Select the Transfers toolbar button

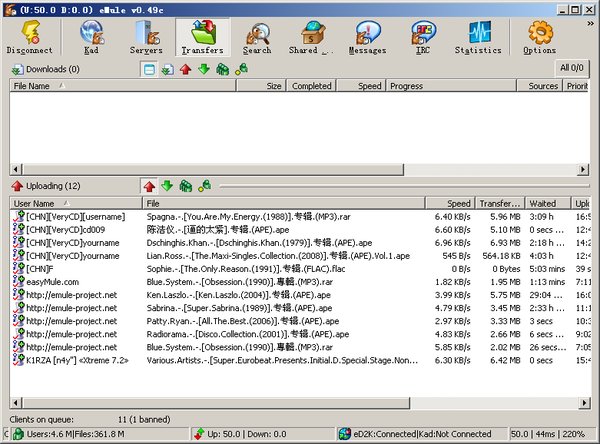point(203,38)
